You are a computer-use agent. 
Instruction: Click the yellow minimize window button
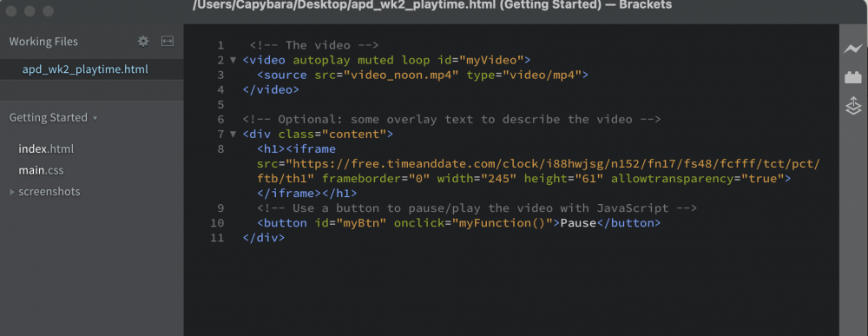click(30, 11)
